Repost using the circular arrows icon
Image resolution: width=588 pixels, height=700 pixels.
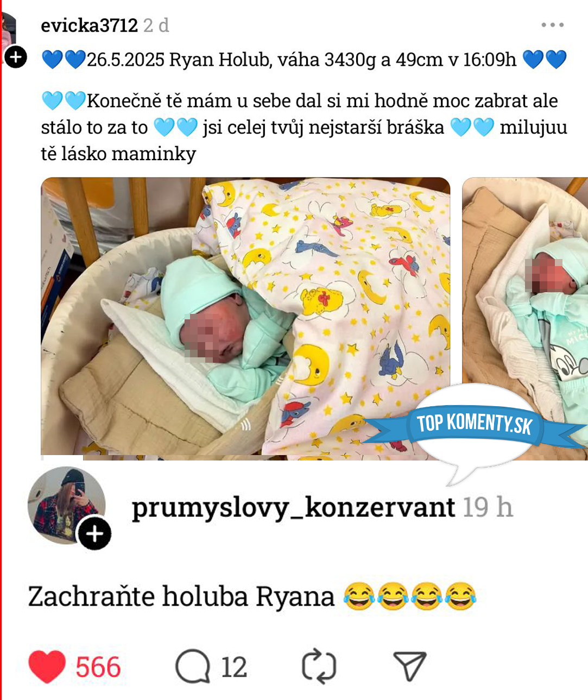[319, 666]
